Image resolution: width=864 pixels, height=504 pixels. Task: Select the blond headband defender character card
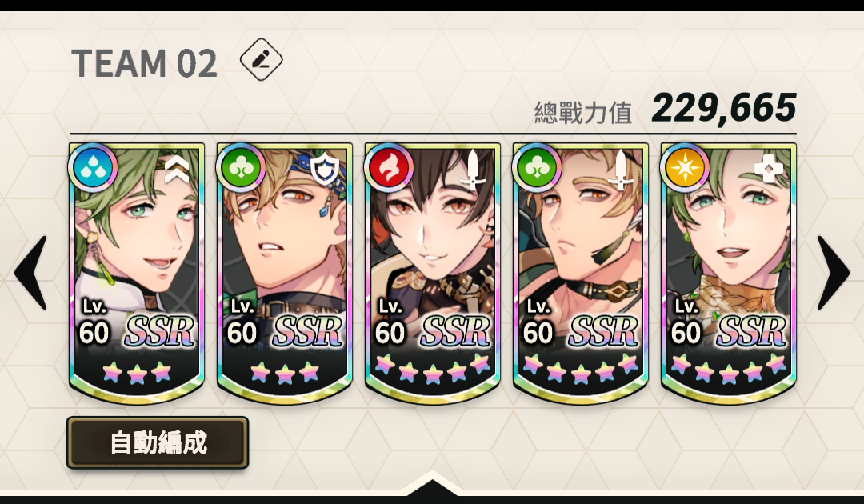click(284, 274)
